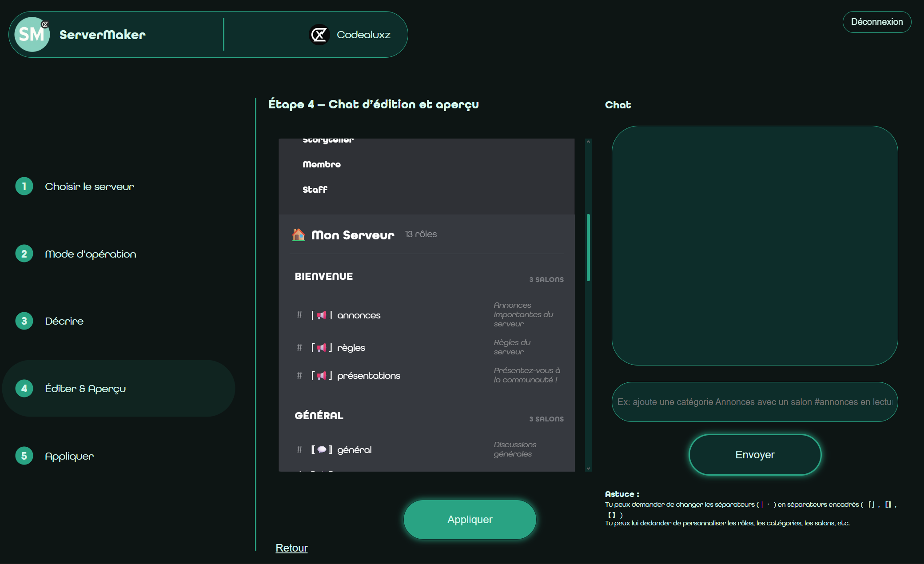Viewport: 924px width, 564px height.
Task: Switch to step 3 Décrire
Action: pos(64,321)
